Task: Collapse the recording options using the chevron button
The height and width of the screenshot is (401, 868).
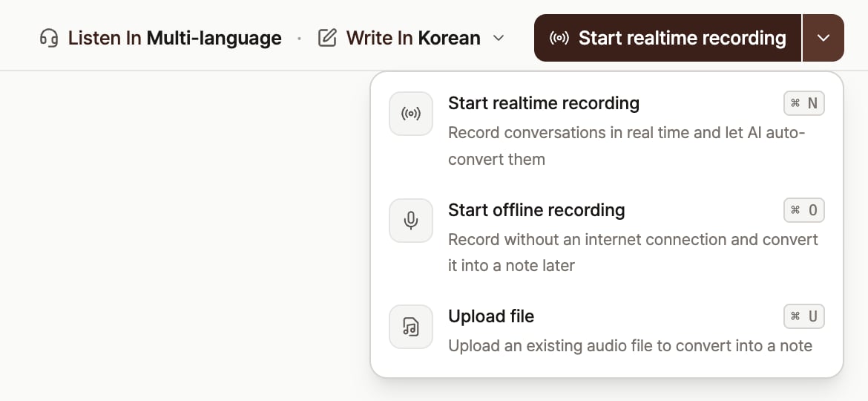Action: click(x=823, y=38)
